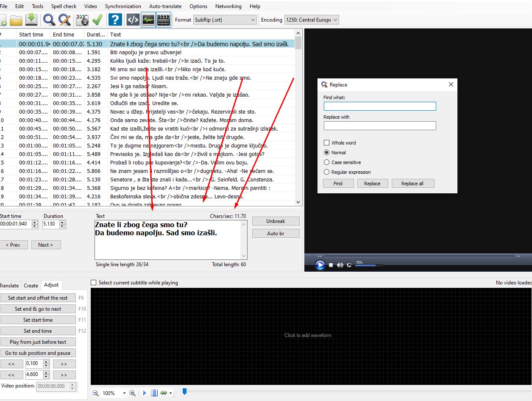The width and height of the screenshot is (532, 401).
Task: Save the subtitle file
Action: (31, 19)
